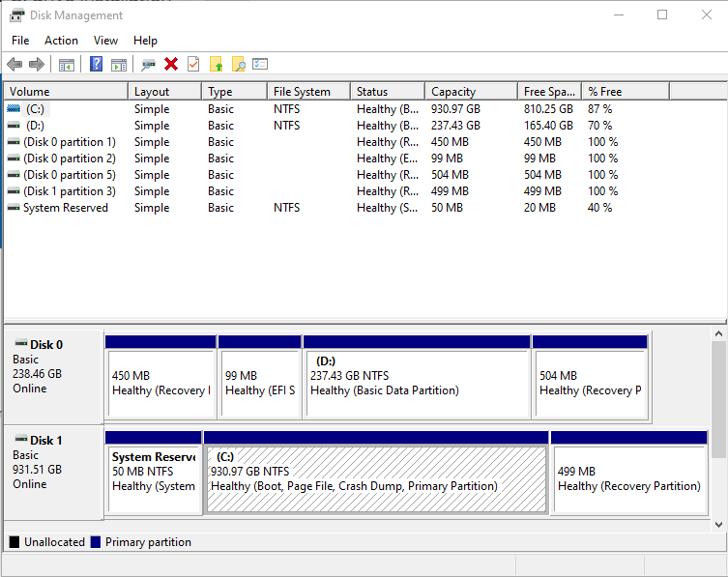Sort by the Status column header
This screenshot has width=728, height=577.
388,92
